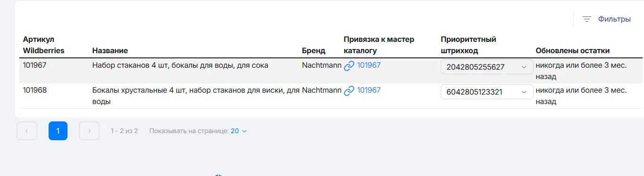The height and width of the screenshot is (176, 644).
Task: Click chain link icon in row 101967
Action: pos(349,66)
